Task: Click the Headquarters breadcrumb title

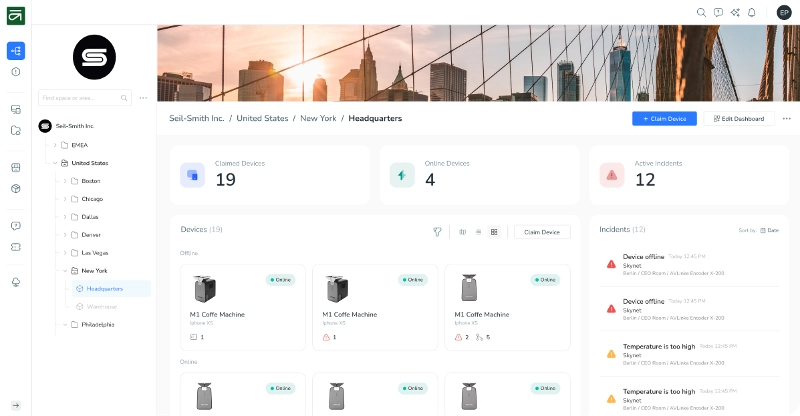Action: pos(375,118)
